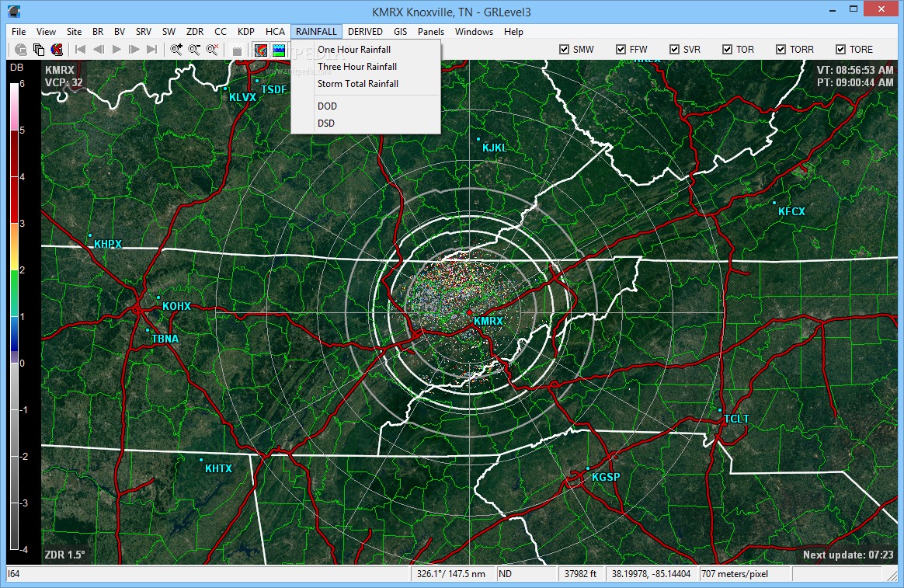Select Storm Total Rainfall product
This screenshot has width=904, height=588.
click(366, 84)
